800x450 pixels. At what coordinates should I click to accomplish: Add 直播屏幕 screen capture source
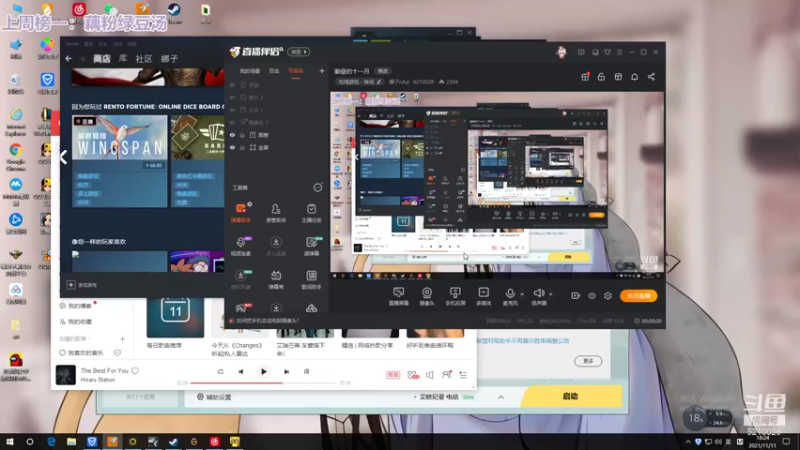[398, 296]
